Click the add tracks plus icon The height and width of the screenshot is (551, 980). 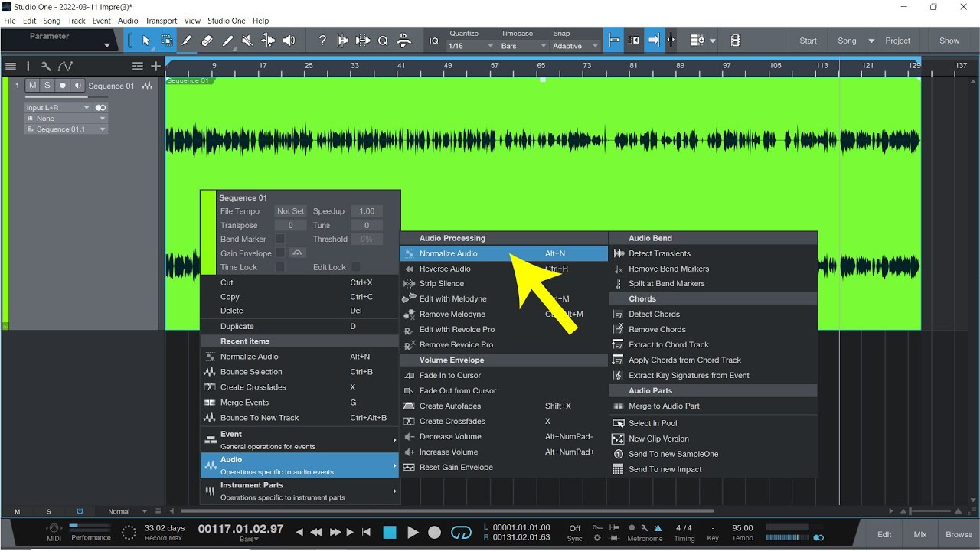[156, 67]
